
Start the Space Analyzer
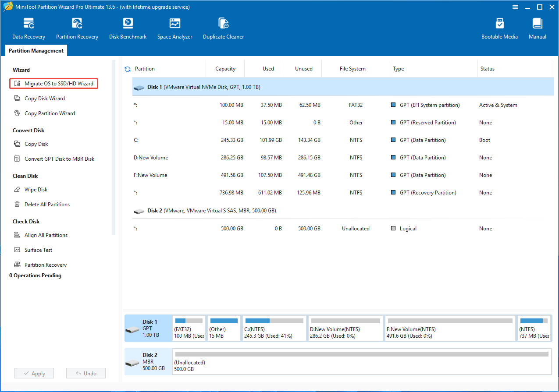[174, 28]
